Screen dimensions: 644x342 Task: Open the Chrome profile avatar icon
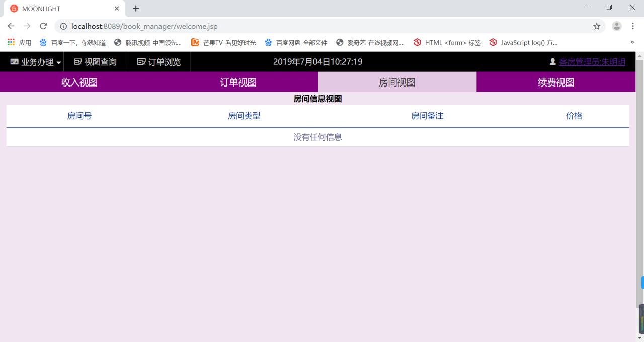(x=616, y=26)
